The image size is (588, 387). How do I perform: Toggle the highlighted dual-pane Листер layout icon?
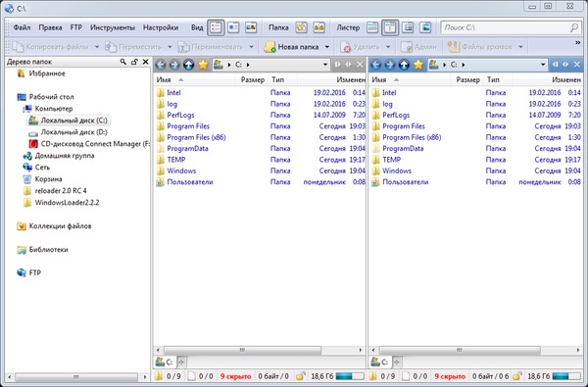tap(390, 27)
